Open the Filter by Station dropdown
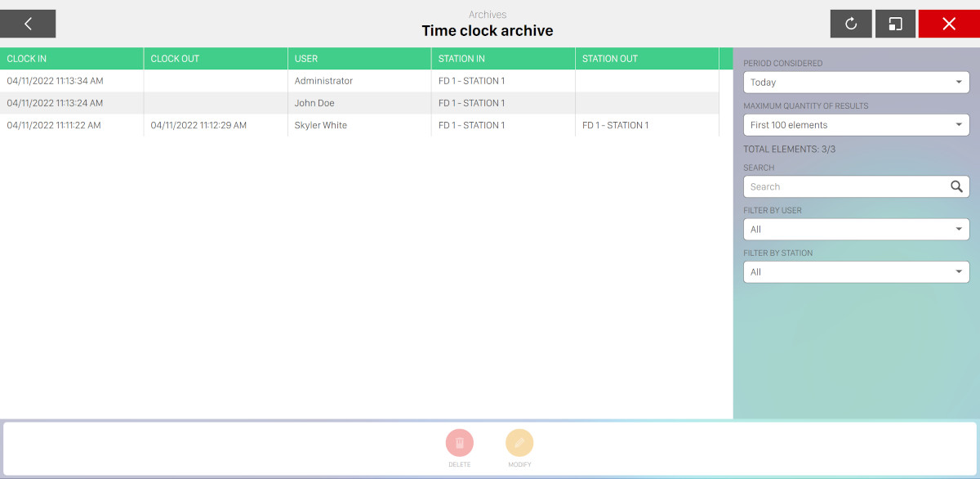Screen dimensions: 980x479 (x=856, y=272)
